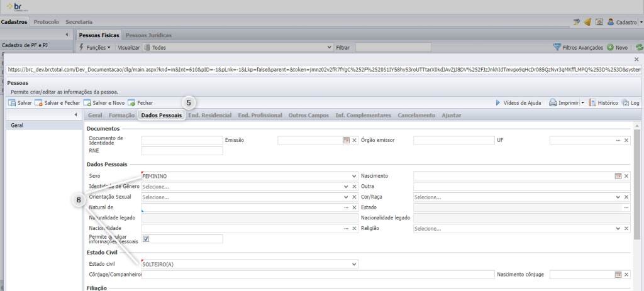This screenshot has width=644, height=291.
Task: Open the UF lookup ellipsis
Action: pos(618,140)
